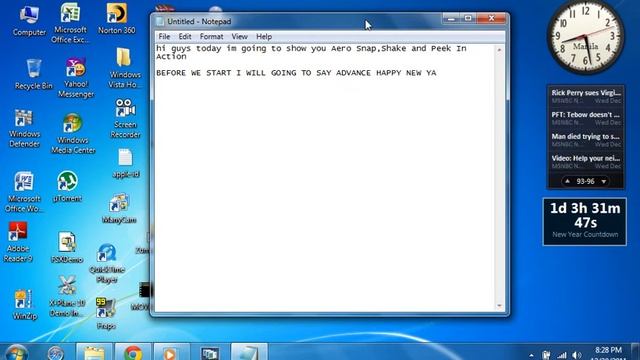Click the Notepad scrollbar down arrow

tap(499, 306)
